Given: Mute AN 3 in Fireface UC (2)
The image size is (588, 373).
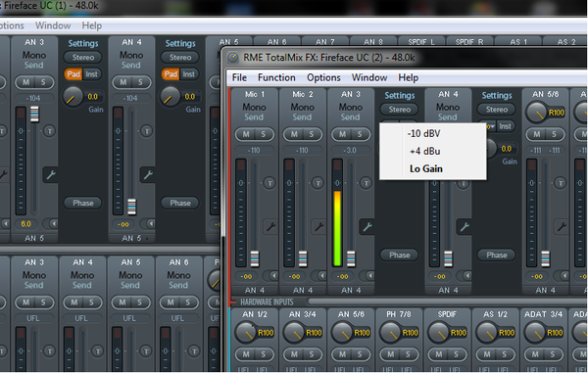Looking at the screenshot, I should point(342,134).
